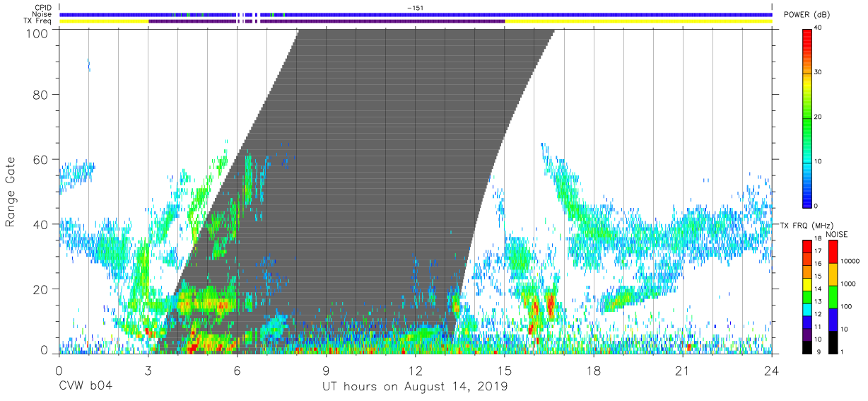Click the POWER (dB) color scale bar
868x401 pixels.
[807, 117]
